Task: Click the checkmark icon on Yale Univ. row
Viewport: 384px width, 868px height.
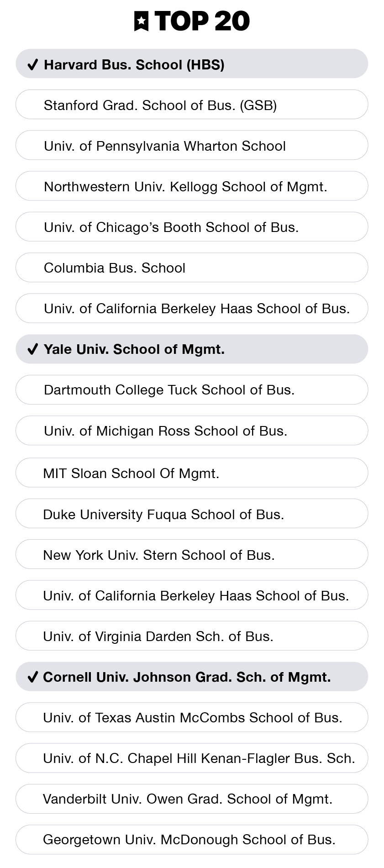Action: [32, 349]
